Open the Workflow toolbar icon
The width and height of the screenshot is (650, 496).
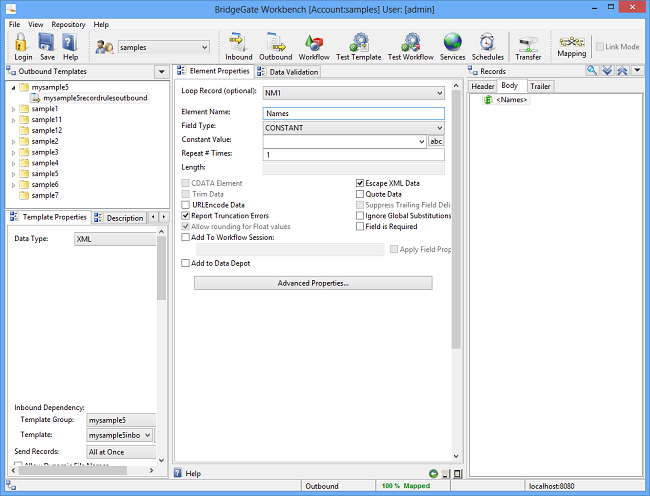(x=314, y=43)
